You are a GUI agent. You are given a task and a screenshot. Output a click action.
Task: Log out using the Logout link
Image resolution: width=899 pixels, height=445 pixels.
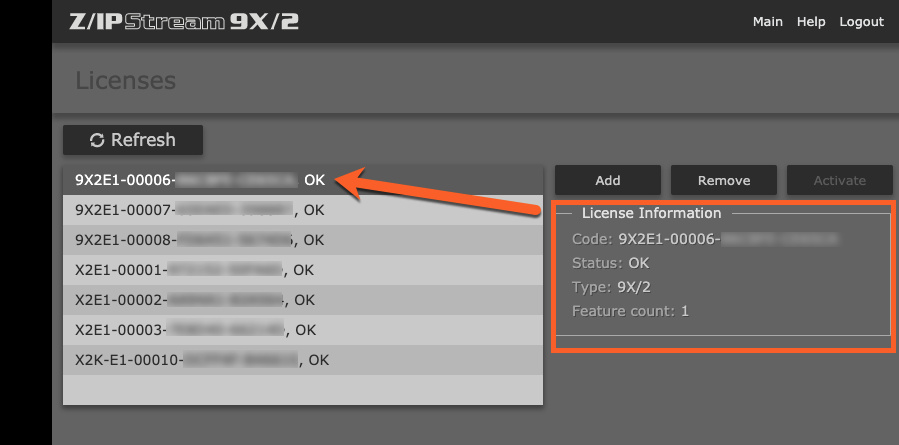tap(861, 22)
